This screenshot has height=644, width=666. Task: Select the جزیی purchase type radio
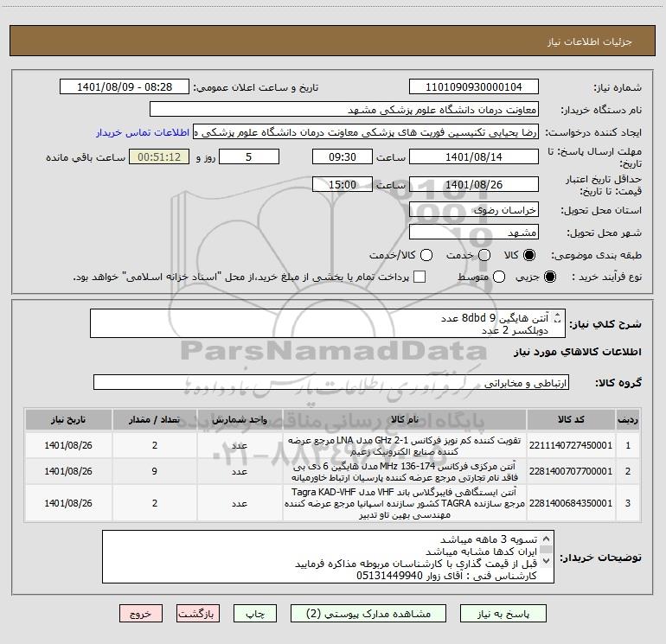tap(549, 277)
